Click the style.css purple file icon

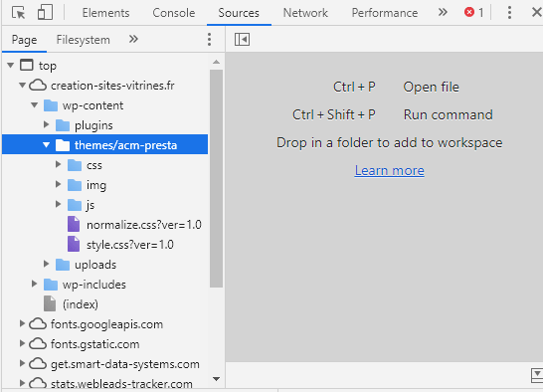[74, 244]
